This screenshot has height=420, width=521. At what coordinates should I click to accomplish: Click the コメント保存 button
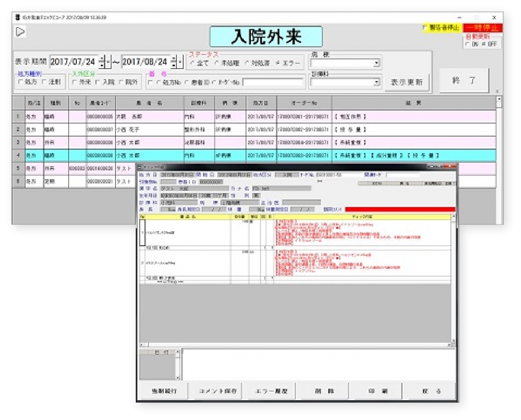pos(218,391)
